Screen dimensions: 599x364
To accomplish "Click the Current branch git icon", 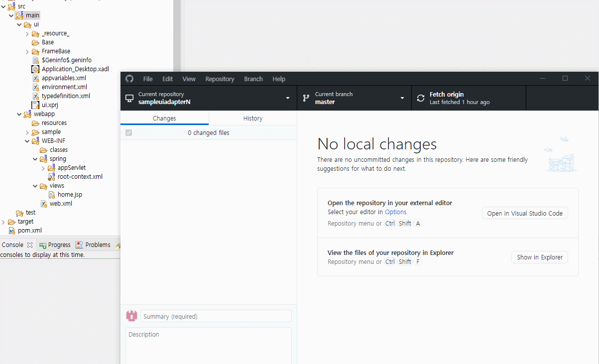I will pos(306,98).
